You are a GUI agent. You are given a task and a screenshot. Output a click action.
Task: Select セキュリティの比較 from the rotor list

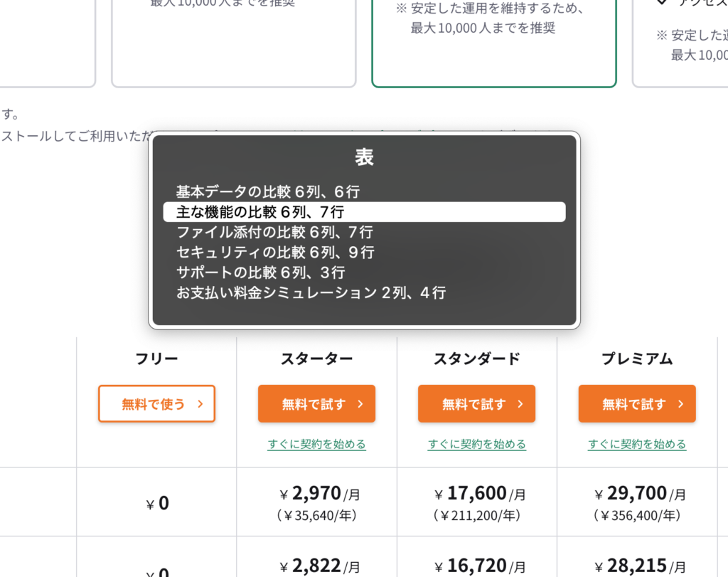point(275,252)
